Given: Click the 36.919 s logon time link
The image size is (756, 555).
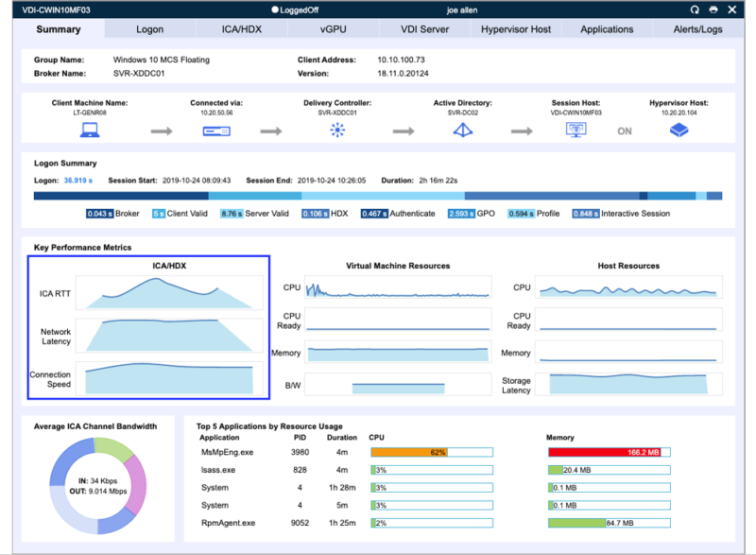Looking at the screenshot, I should (78, 181).
